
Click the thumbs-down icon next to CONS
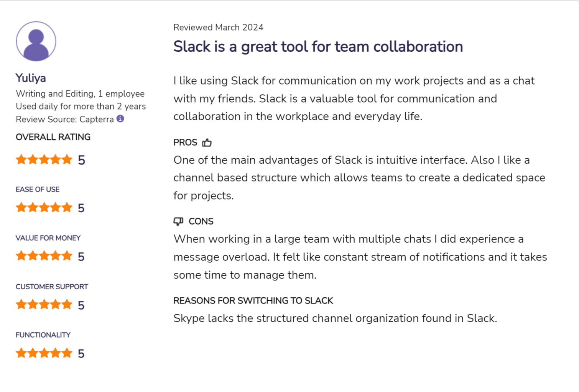point(178,221)
